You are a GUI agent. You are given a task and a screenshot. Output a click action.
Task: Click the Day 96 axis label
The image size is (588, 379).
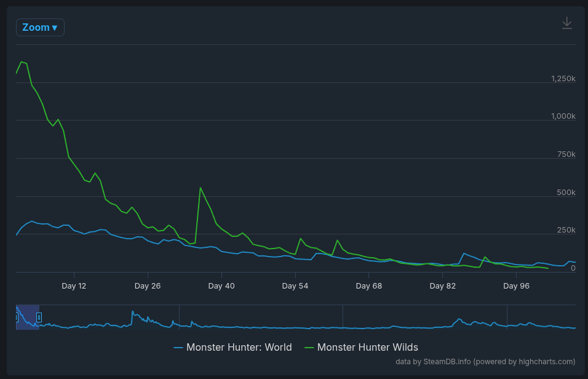517,286
